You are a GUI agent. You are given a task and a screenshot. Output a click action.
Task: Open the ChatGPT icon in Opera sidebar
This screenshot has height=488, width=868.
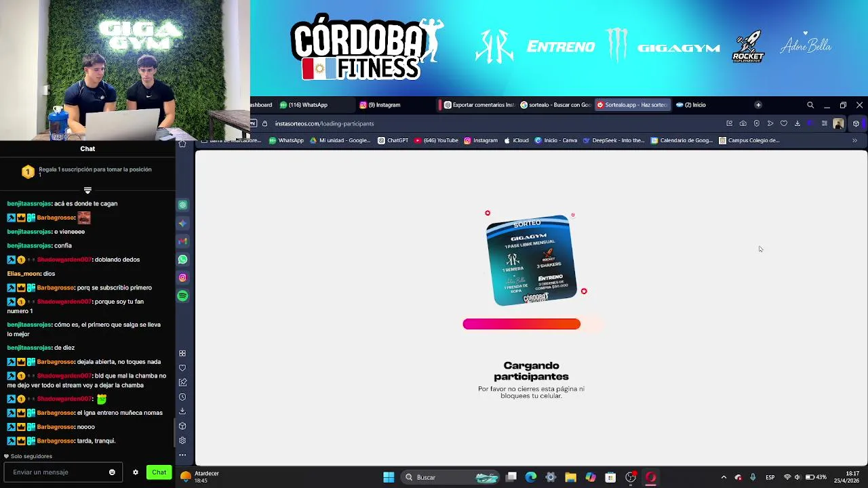click(x=182, y=205)
